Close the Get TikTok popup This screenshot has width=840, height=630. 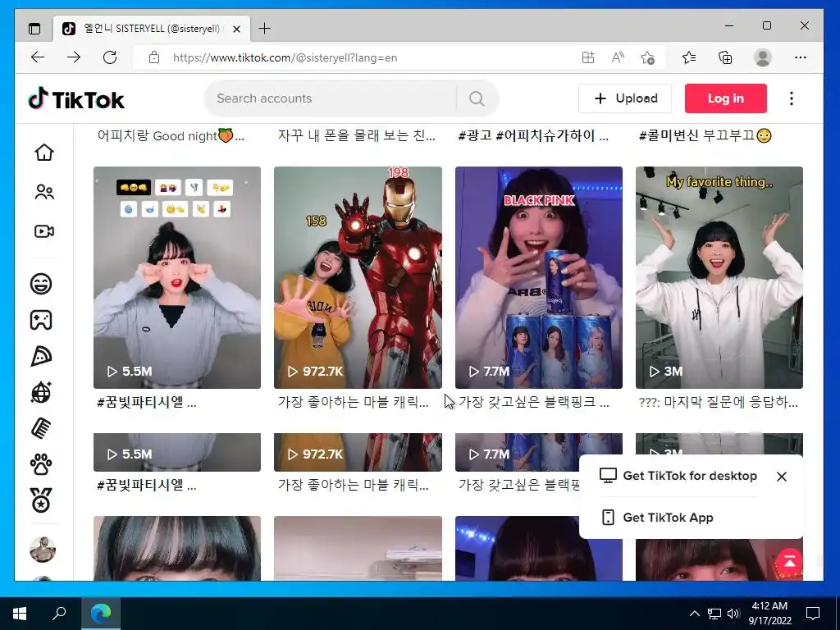tap(782, 477)
